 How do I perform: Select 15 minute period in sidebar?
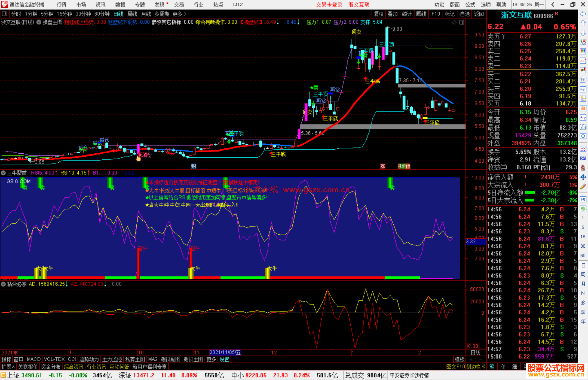583,237
